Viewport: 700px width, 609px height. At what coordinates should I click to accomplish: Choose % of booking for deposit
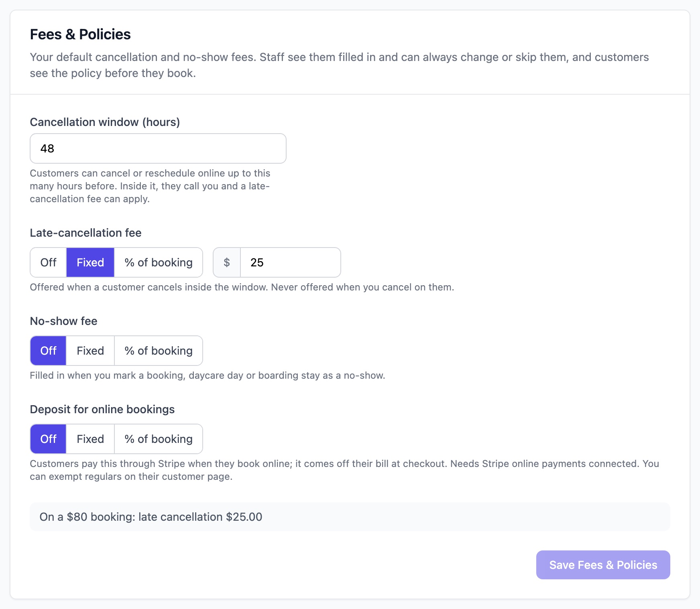point(159,439)
